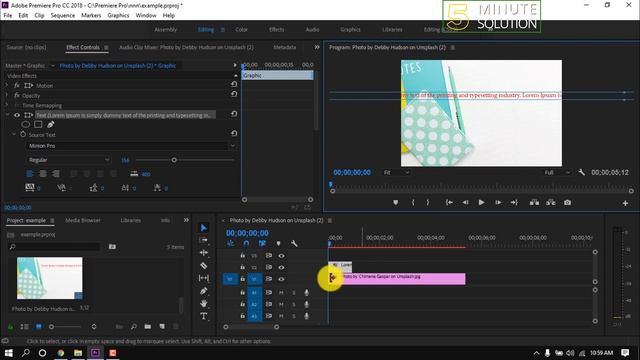
Task: Open the Minion Pro font dropdown
Action: pos(233,146)
